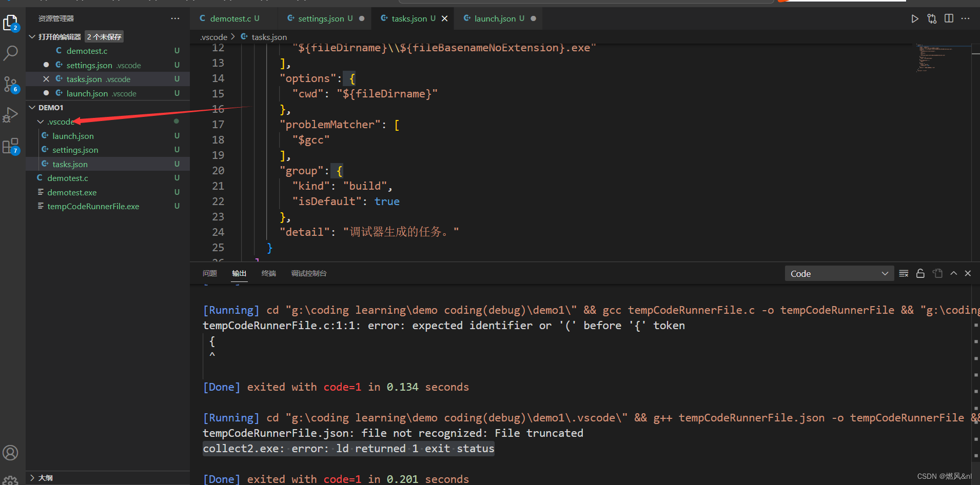This screenshot has width=980, height=485.
Task: Switch to the settings.json editor tab
Action: (325, 18)
